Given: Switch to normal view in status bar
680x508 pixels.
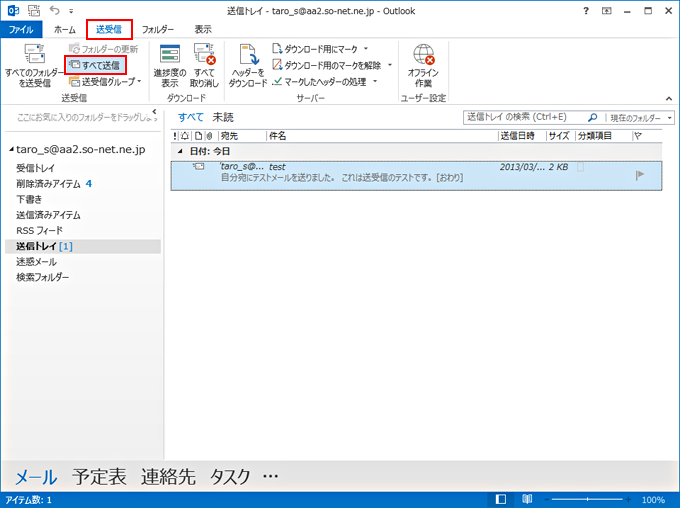Looking at the screenshot, I should click(x=501, y=499).
